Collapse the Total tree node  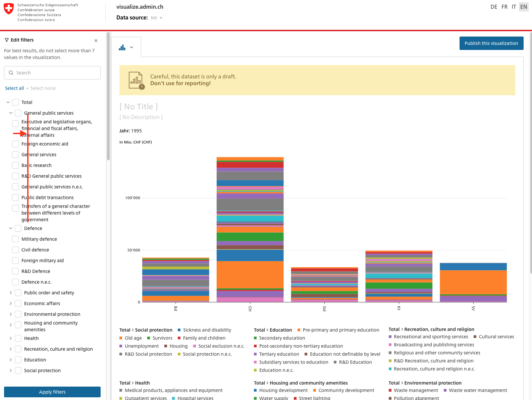click(8, 102)
